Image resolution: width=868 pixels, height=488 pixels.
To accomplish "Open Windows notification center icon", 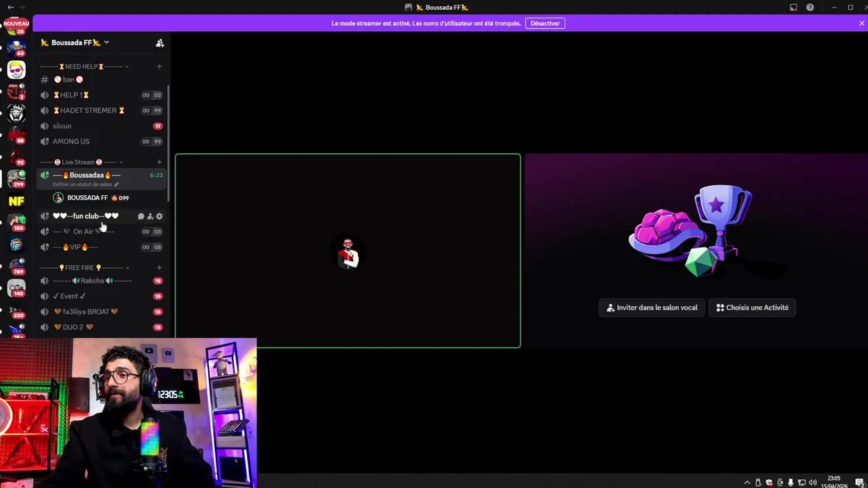I will click(859, 483).
